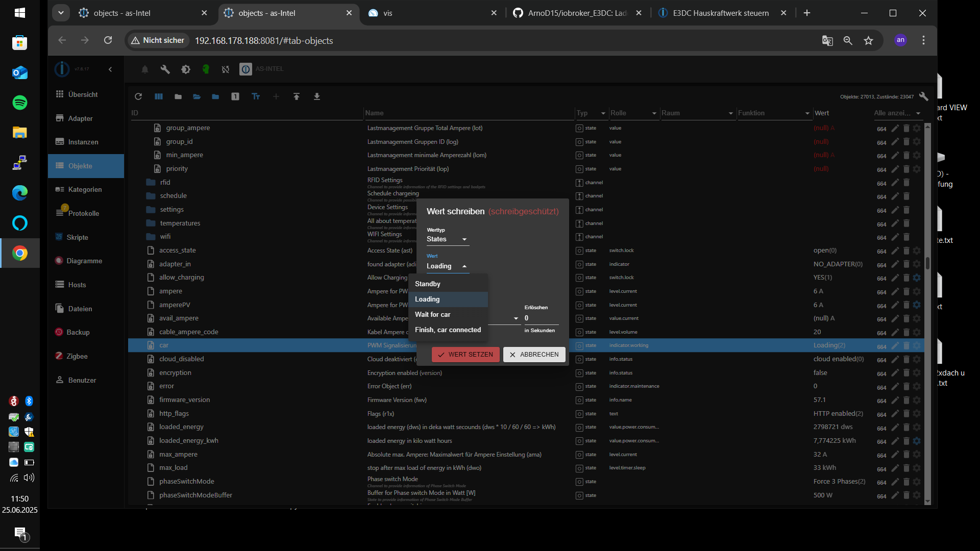
Task: Expand the dropdown left of Erlöschen field
Action: tap(516, 318)
